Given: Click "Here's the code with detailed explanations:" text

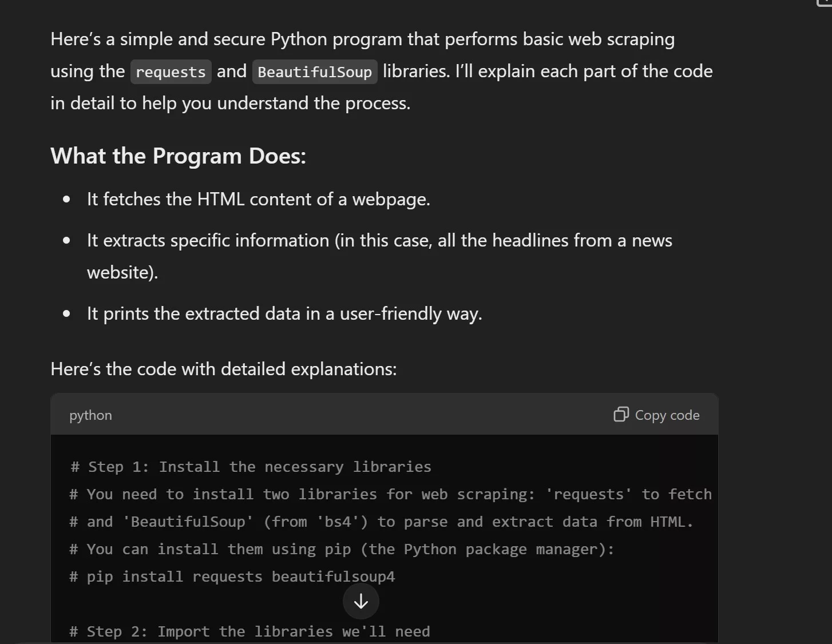Looking at the screenshot, I should (223, 369).
